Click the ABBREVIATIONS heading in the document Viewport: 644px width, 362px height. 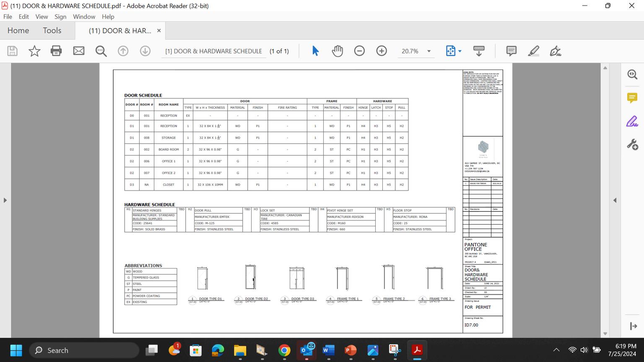143,266
